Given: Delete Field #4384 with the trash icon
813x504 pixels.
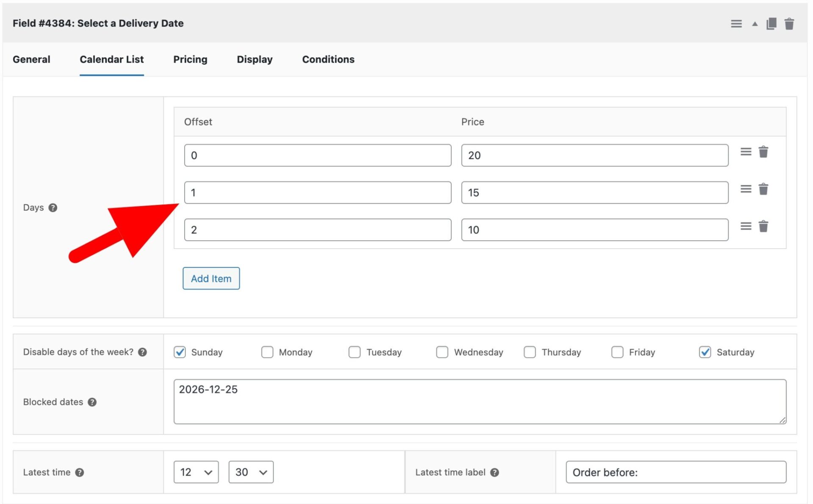Looking at the screenshot, I should [789, 24].
